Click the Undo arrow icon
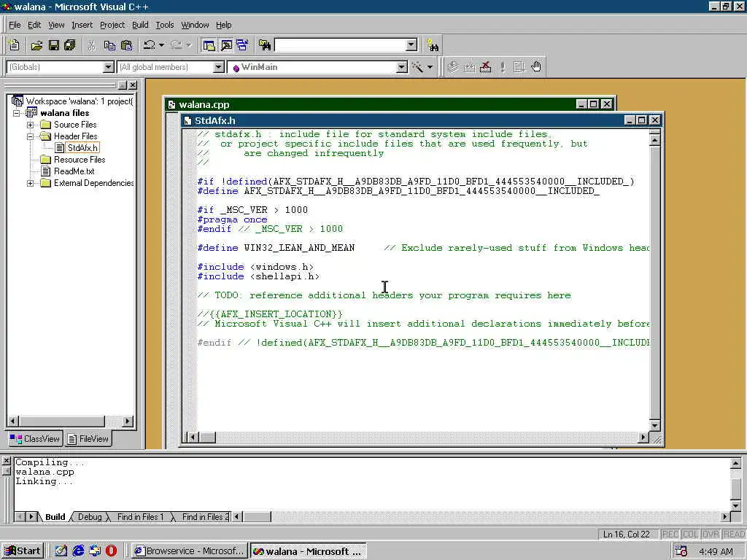 tap(149, 45)
